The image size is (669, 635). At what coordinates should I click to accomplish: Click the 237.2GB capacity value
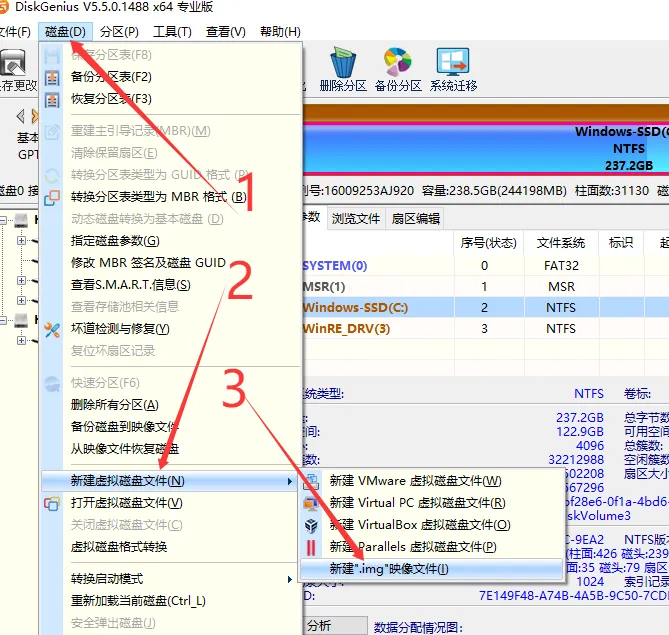(579, 417)
